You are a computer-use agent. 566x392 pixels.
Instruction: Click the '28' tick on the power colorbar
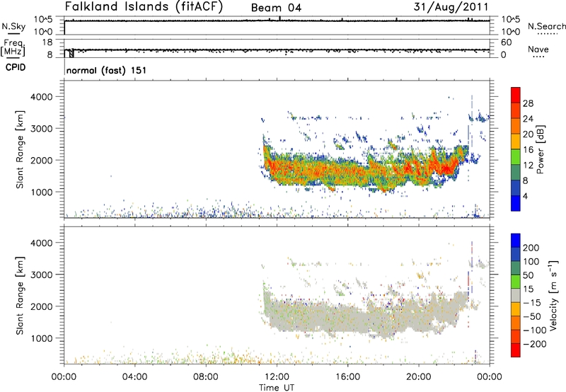(528, 103)
